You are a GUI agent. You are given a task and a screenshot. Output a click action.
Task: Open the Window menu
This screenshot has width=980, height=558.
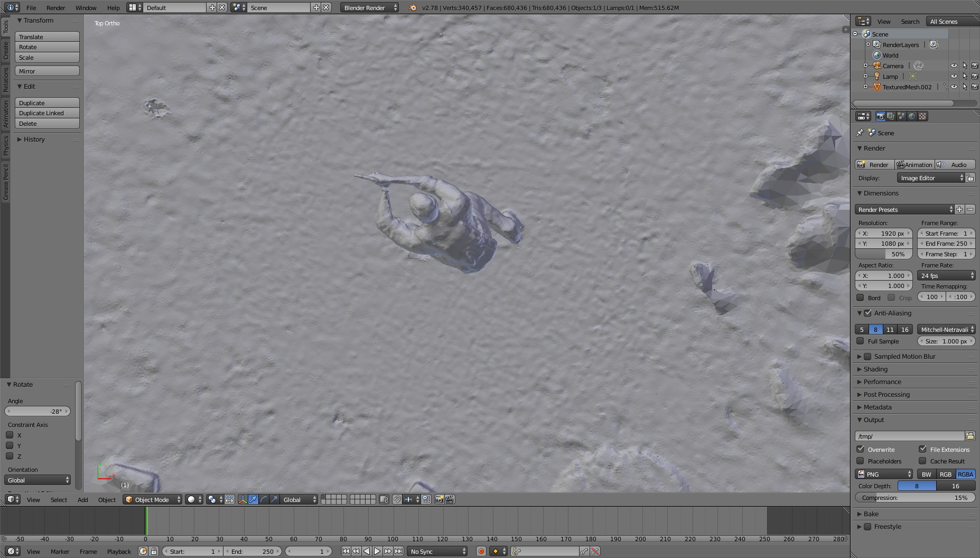tap(86, 7)
